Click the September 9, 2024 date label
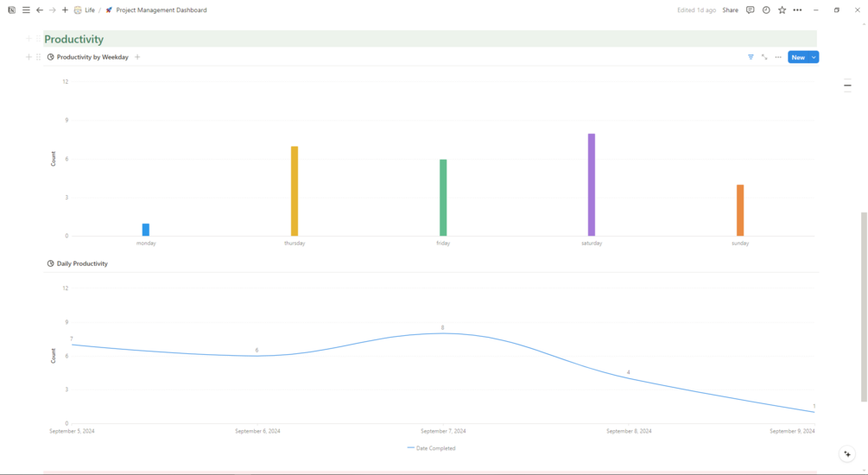Screen dimensions: 868x475 [792, 431]
